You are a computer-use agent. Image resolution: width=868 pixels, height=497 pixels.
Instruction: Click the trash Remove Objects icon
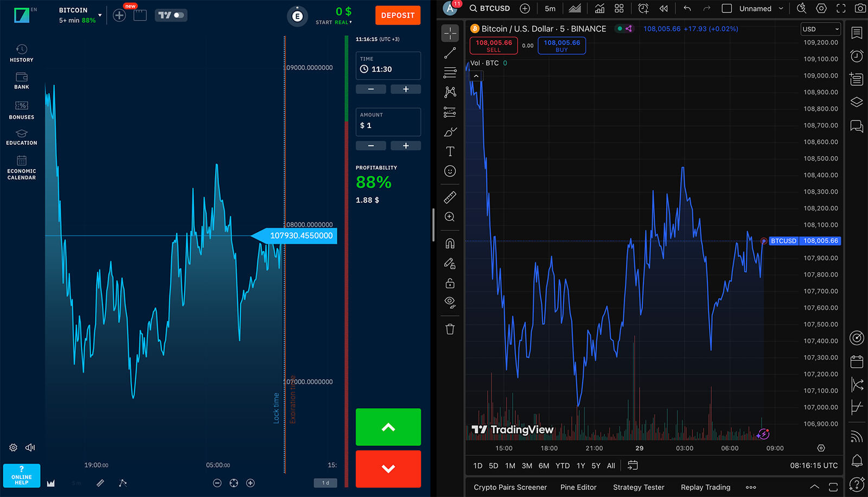[450, 329]
